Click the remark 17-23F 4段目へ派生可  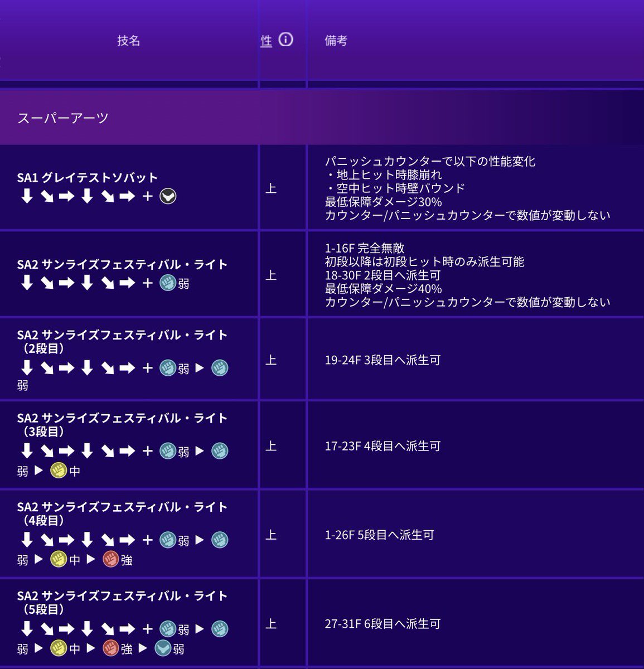382,446
